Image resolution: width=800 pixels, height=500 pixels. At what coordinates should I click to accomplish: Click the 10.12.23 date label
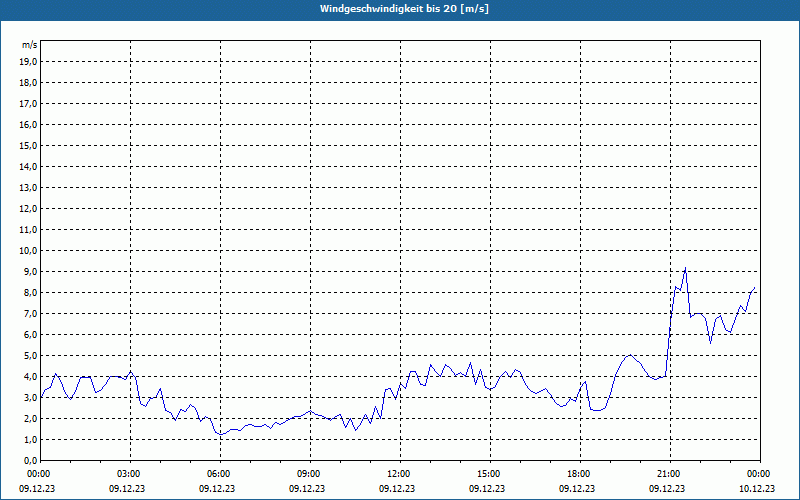[x=757, y=488]
